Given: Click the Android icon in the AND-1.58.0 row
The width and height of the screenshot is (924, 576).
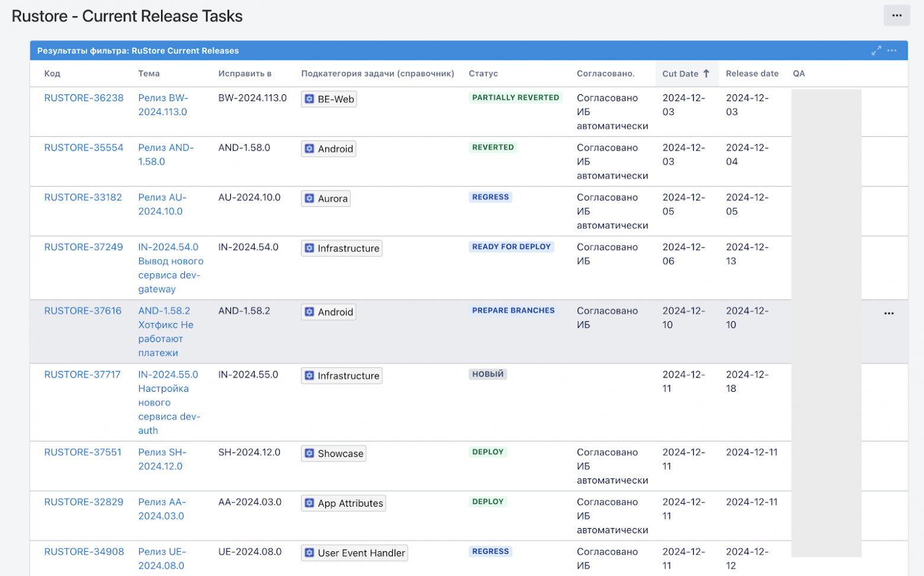Looking at the screenshot, I should 309,149.
